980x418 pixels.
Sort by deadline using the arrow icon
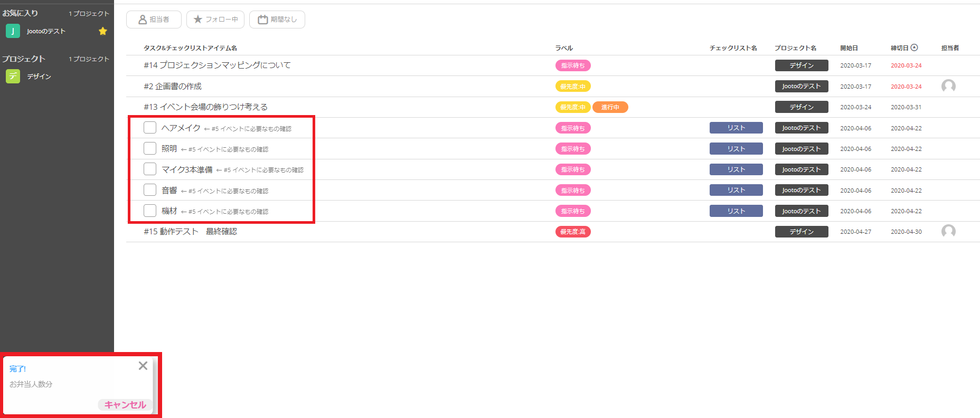[x=915, y=47]
